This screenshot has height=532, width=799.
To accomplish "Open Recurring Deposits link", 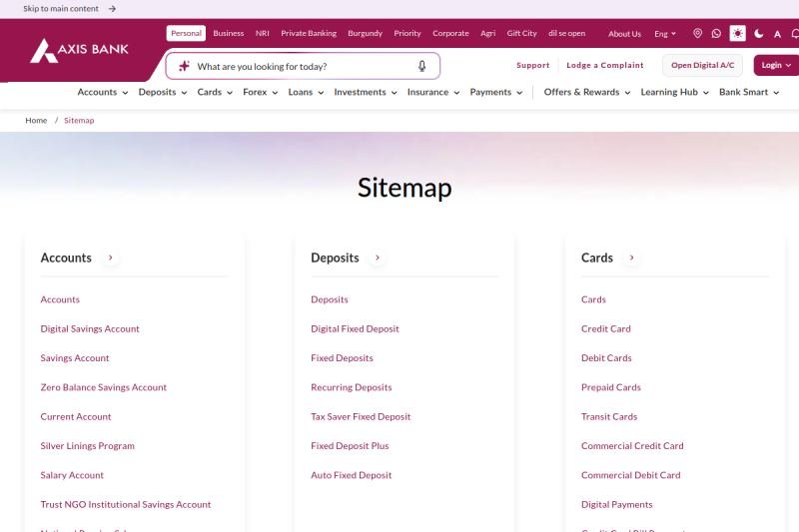I will pos(352,387).
